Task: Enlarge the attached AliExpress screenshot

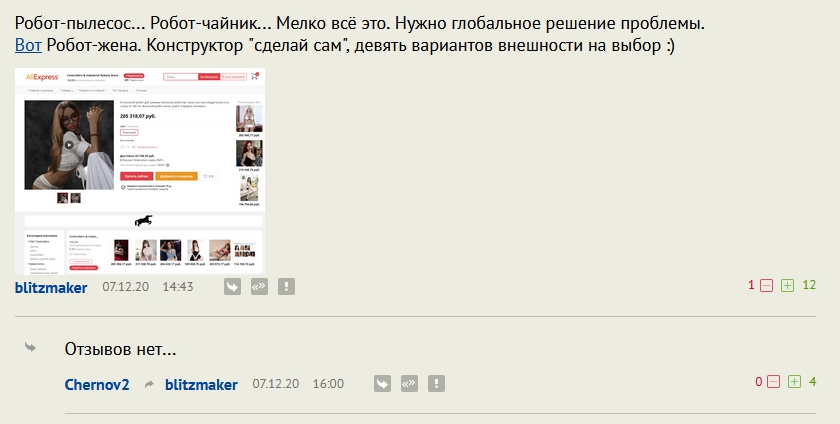Action: click(140, 172)
